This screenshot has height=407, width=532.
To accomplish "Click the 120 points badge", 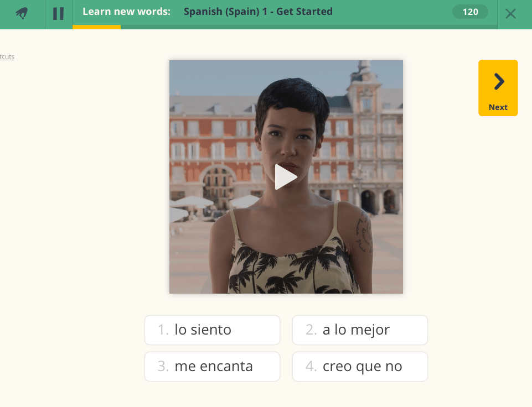I will click(x=470, y=12).
